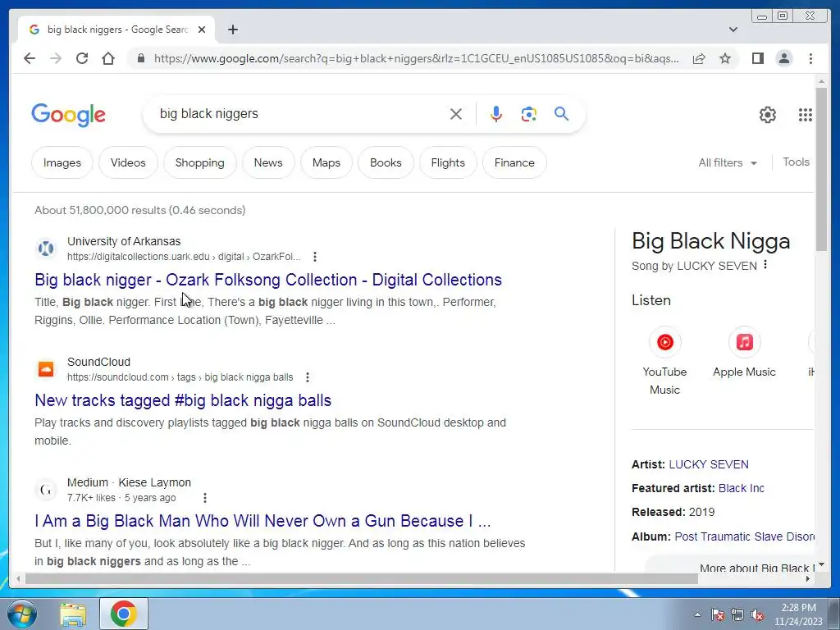This screenshot has height=630, width=840.
Task: Open the All filters dropdown
Action: click(728, 163)
